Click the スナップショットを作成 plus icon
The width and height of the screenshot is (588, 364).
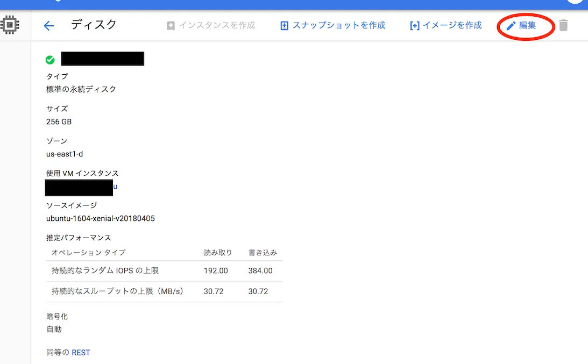click(284, 25)
